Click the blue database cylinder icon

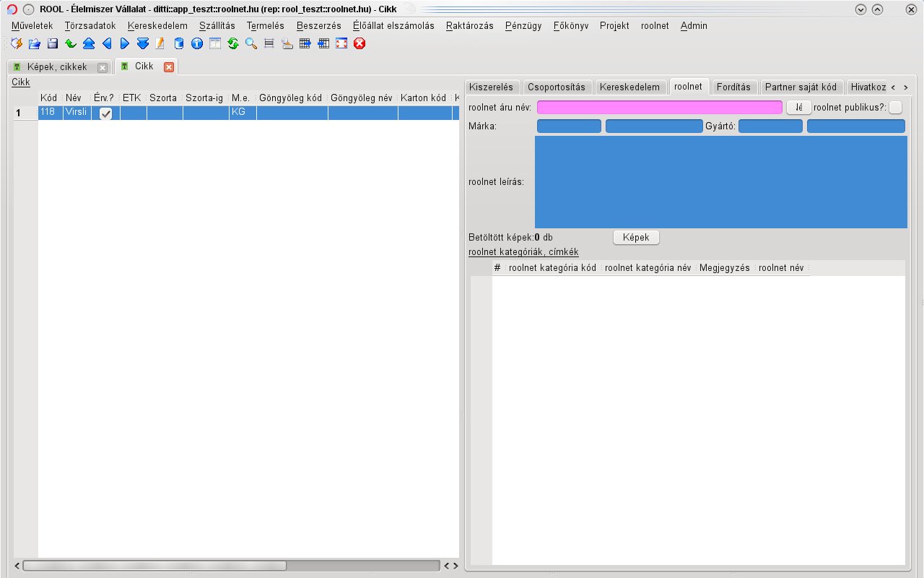click(179, 43)
